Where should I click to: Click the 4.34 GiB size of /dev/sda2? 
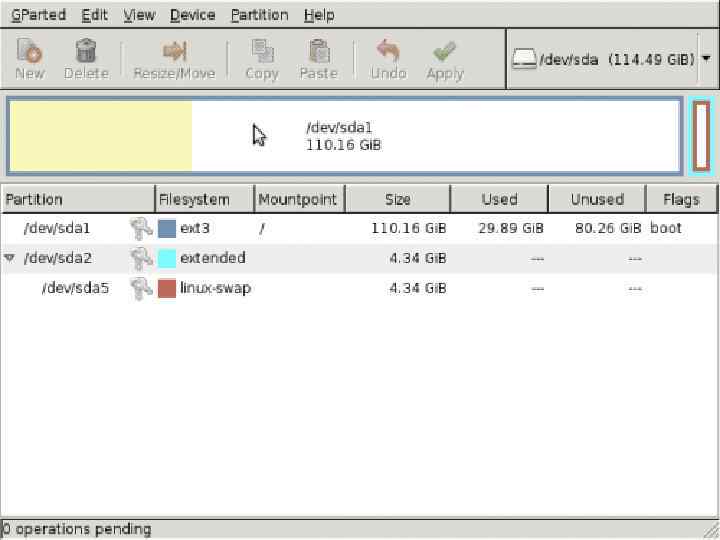coord(418,258)
